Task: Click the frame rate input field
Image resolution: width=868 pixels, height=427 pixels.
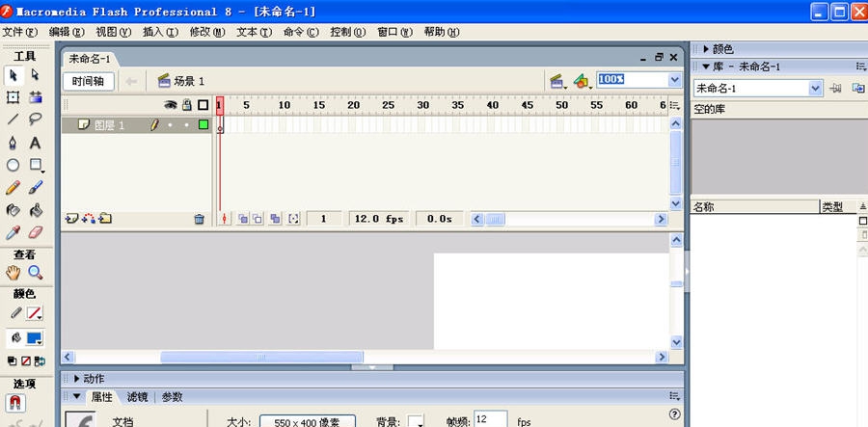Action: (491, 419)
